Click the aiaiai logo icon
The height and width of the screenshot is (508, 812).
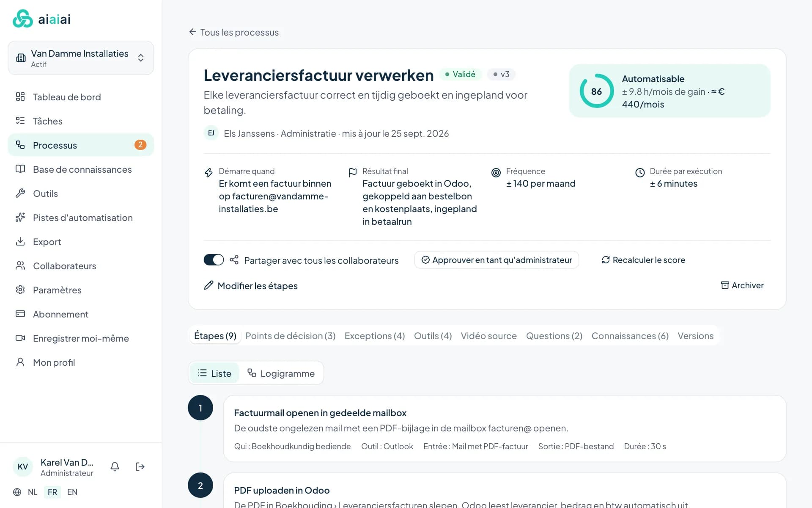(22, 19)
